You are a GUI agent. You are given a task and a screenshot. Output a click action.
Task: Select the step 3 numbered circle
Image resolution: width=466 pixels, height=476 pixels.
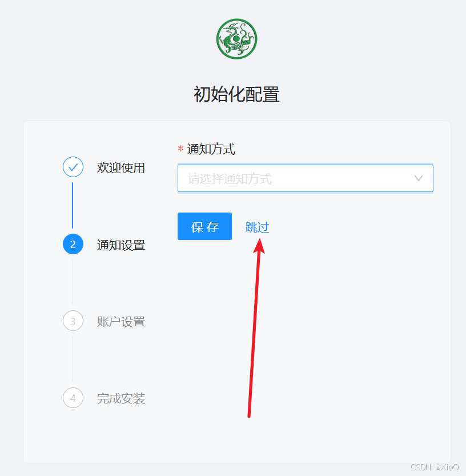click(73, 321)
